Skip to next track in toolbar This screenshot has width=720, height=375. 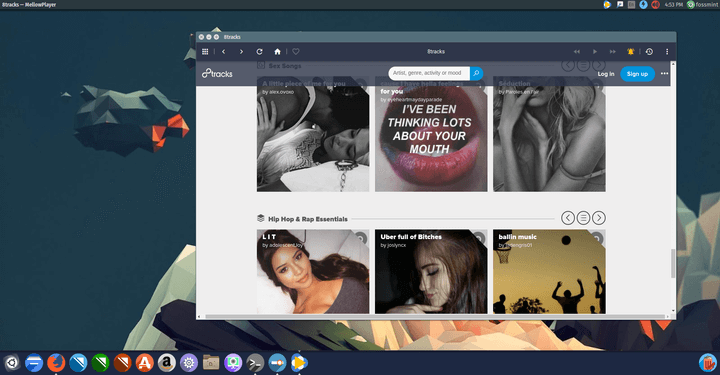coord(613,52)
